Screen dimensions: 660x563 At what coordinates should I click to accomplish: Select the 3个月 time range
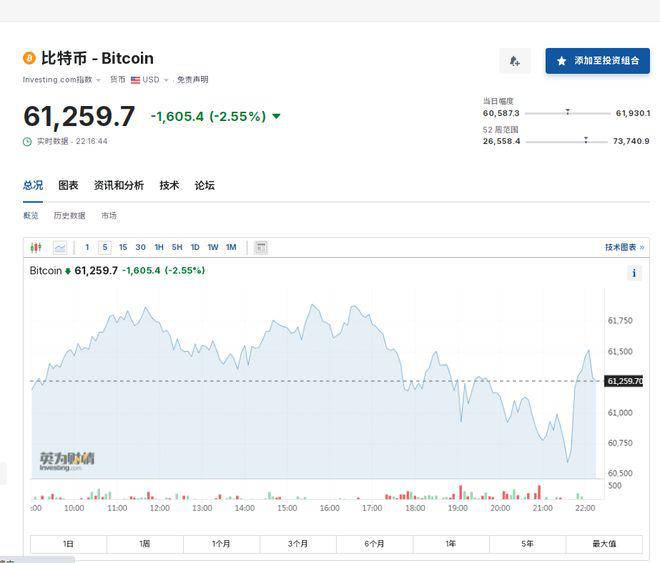pos(298,544)
